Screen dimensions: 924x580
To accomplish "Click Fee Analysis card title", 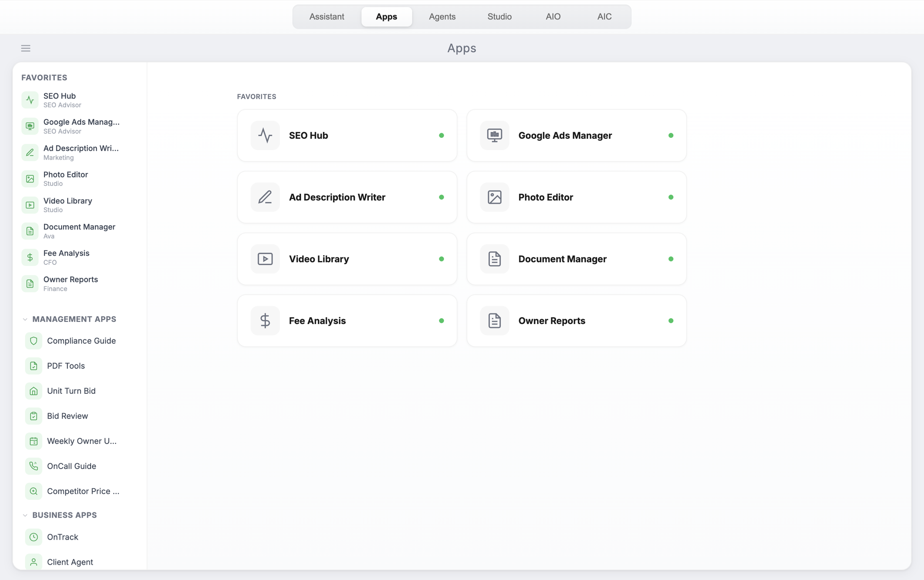I will tap(317, 321).
